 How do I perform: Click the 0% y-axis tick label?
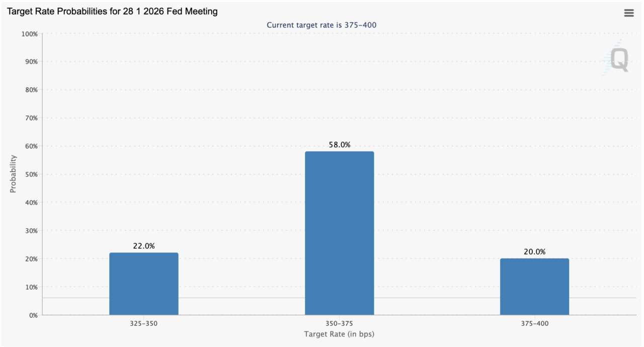33,315
